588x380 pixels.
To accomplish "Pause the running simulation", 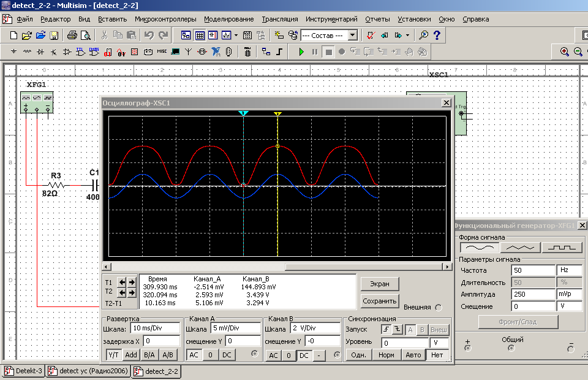I will (315, 52).
